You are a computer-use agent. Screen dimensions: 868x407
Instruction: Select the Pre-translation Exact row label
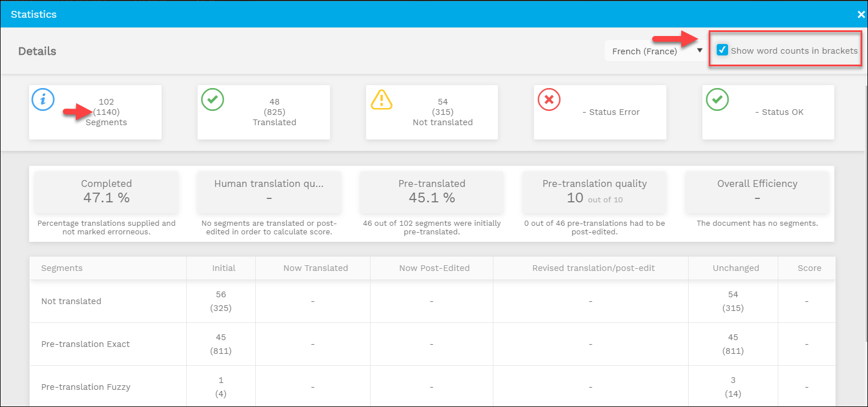coord(86,344)
